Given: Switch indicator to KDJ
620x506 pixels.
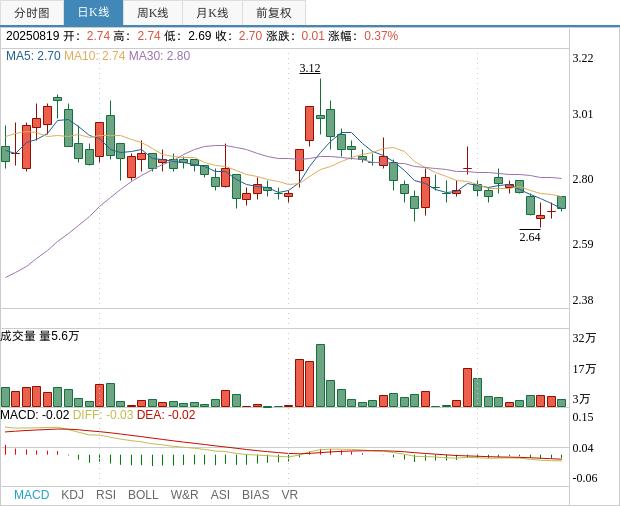Looking at the screenshot, I should (72, 495).
